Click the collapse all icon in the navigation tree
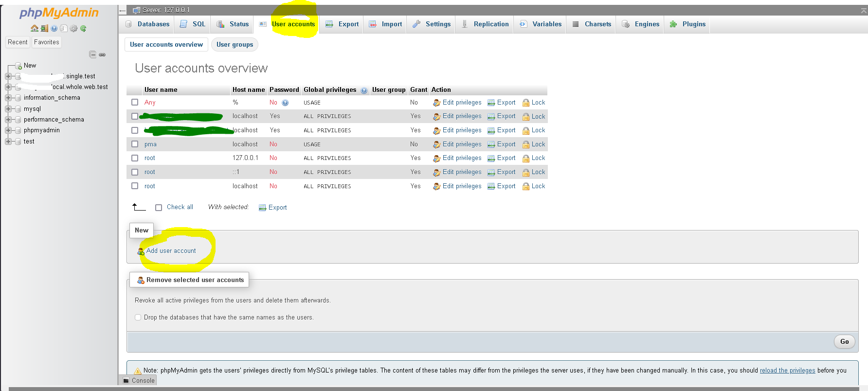868x391 pixels. [x=92, y=54]
